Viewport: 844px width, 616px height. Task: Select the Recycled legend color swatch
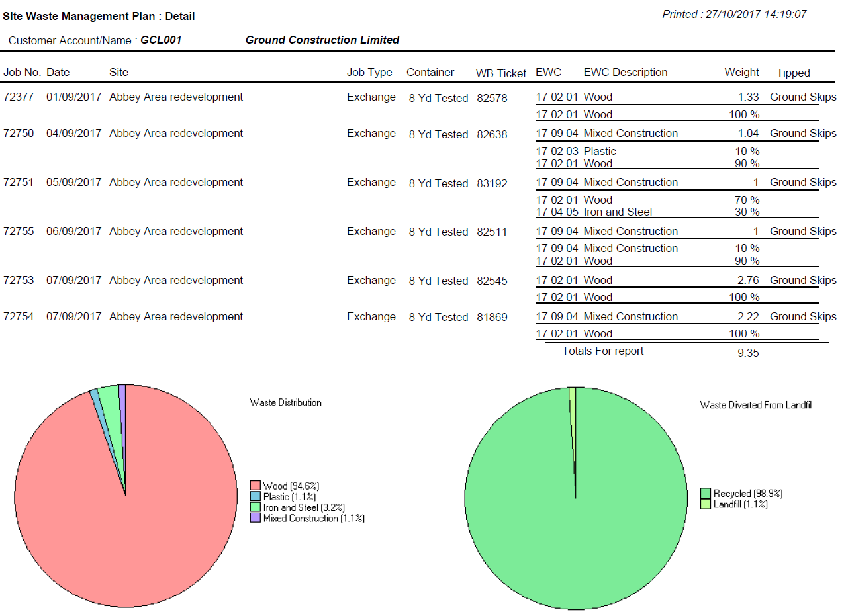click(x=706, y=494)
